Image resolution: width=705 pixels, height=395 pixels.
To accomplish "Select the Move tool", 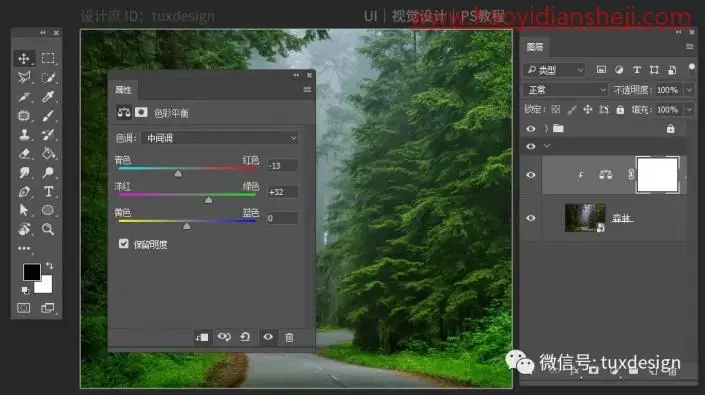I will [24, 58].
